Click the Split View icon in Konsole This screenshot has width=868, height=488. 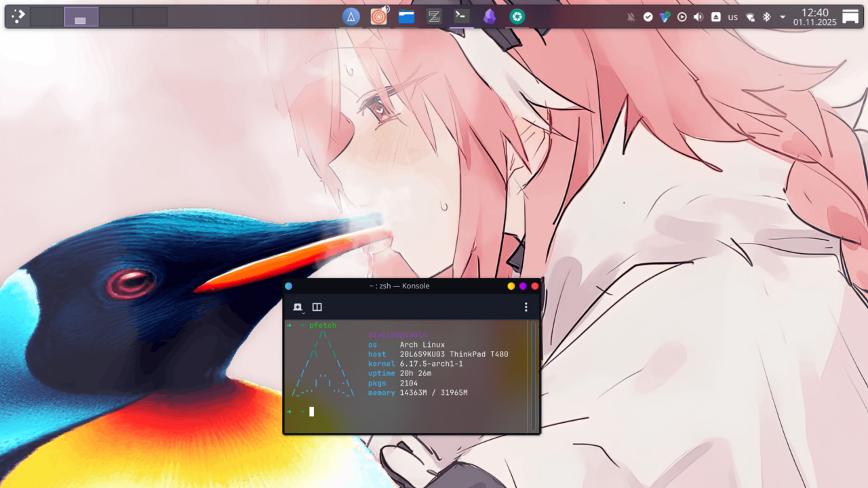(x=317, y=307)
